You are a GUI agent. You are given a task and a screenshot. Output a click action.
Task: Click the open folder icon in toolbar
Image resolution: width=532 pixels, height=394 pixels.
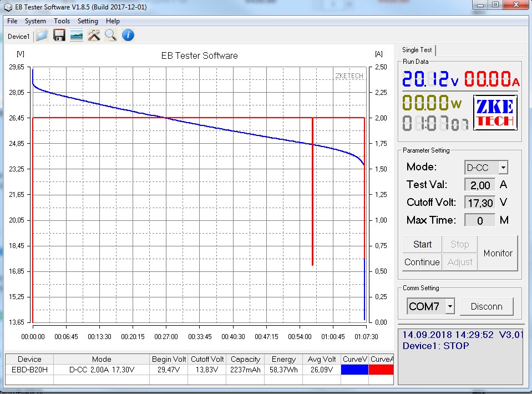coord(42,36)
